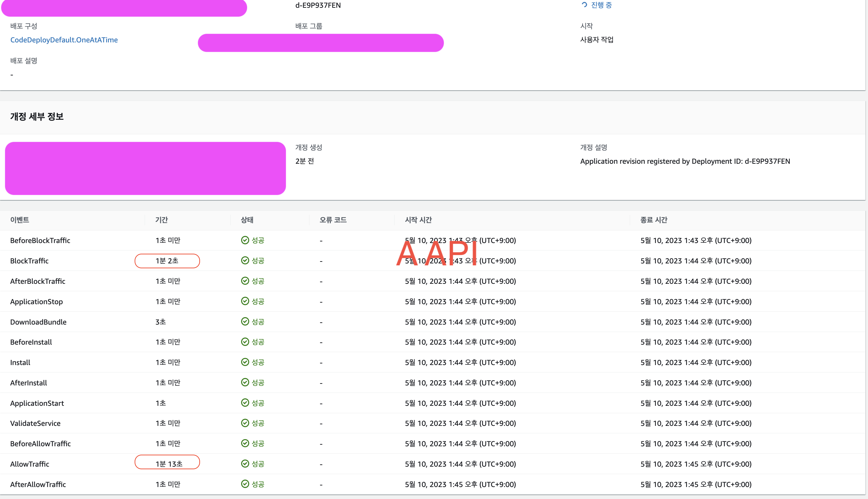Click the circled 1분 2초 duration
The image size is (868, 499).
167,261
